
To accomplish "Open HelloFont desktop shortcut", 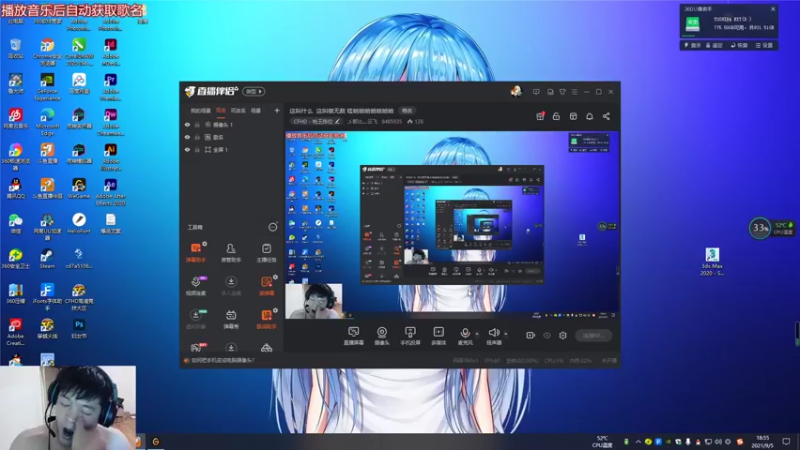I will tap(79, 223).
